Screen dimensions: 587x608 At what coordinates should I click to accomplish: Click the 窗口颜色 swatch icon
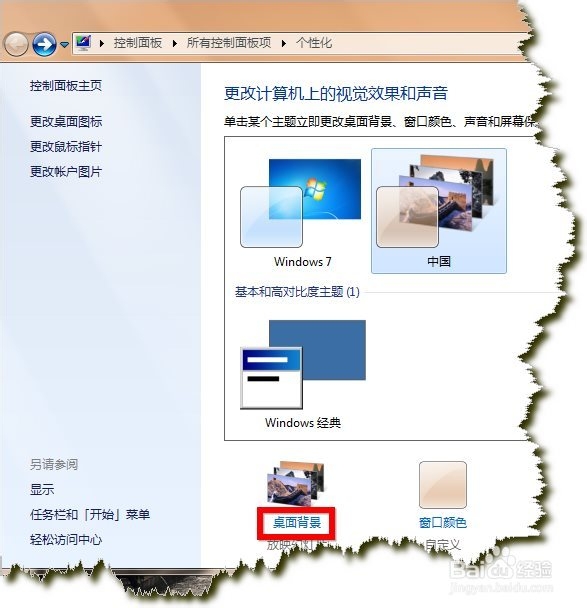443,485
